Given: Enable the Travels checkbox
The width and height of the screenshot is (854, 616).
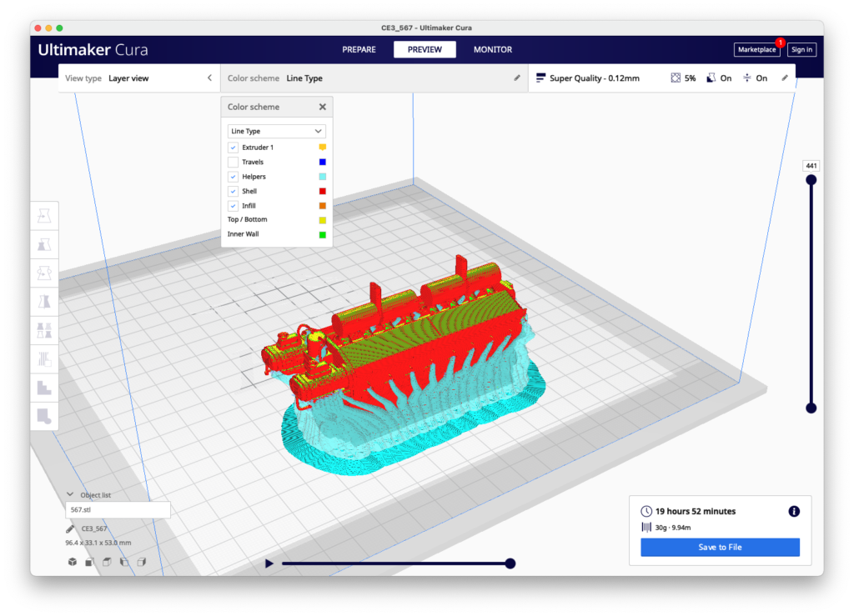Looking at the screenshot, I should pos(234,163).
